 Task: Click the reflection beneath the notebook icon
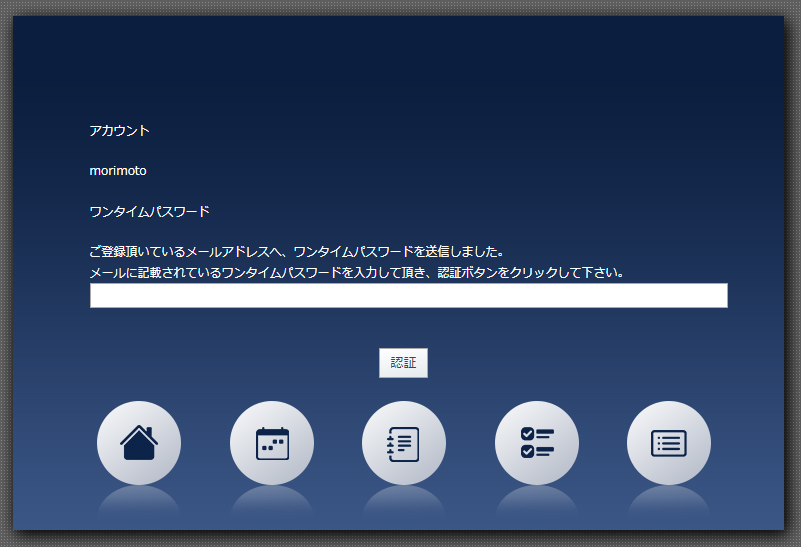click(404, 503)
